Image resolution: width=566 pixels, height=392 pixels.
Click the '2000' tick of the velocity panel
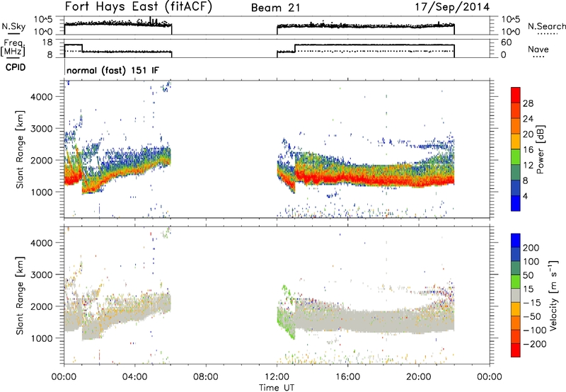tap(41, 306)
